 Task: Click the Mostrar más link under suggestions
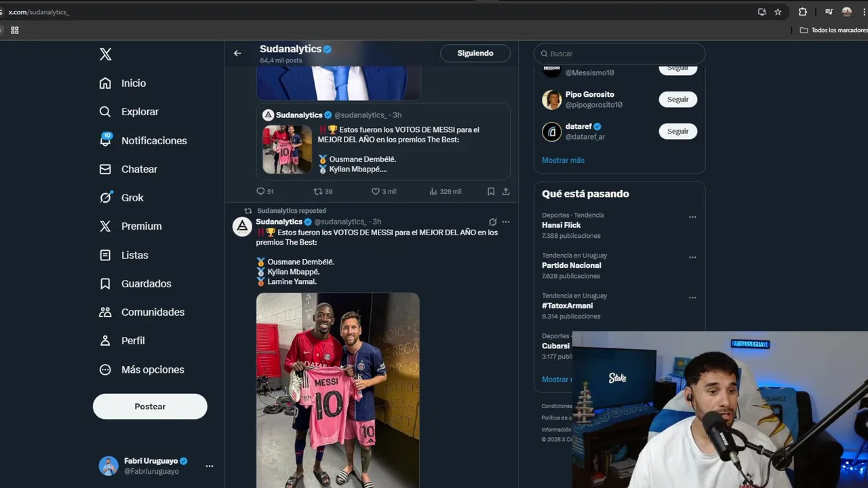pyautogui.click(x=563, y=160)
